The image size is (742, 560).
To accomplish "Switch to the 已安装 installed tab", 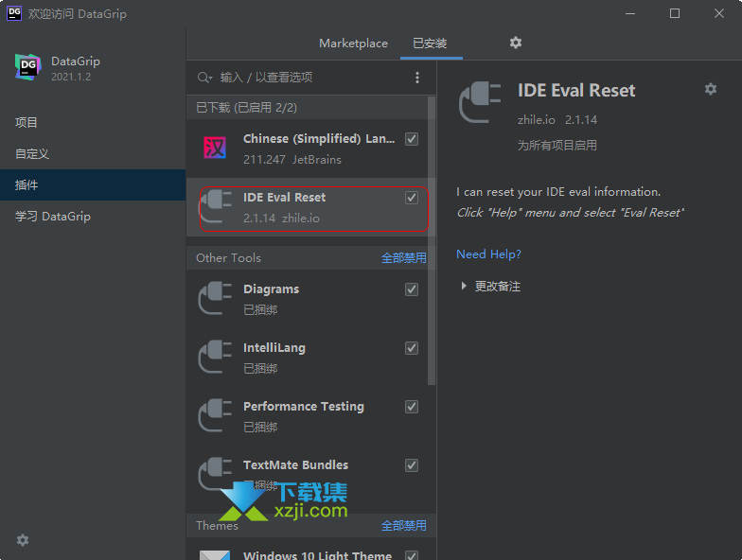I will click(430, 44).
